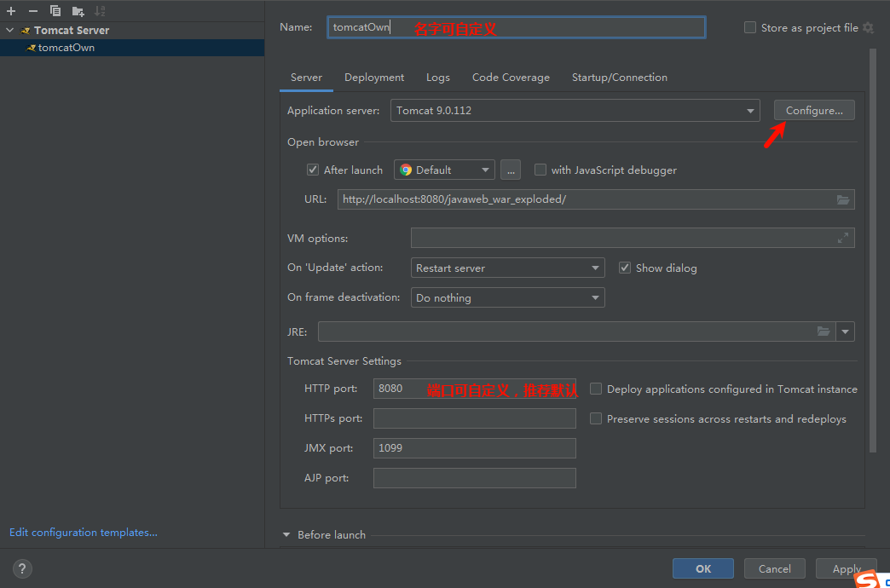Click the HTTPs port field
This screenshot has height=588, width=890.
tap(475, 419)
